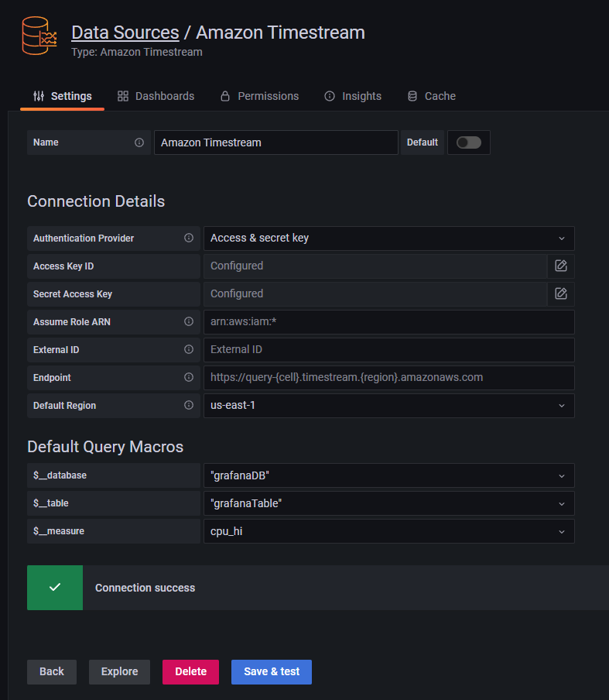Switch to the Cache tab
The width and height of the screenshot is (609, 700).
point(431,96)
